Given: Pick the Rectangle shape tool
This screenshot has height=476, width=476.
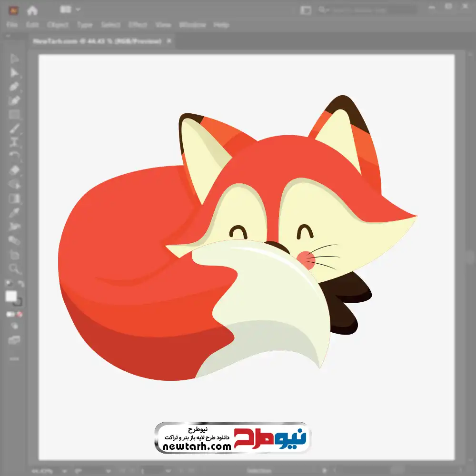Looking at the screenshot, I should [x=14, y=114].
